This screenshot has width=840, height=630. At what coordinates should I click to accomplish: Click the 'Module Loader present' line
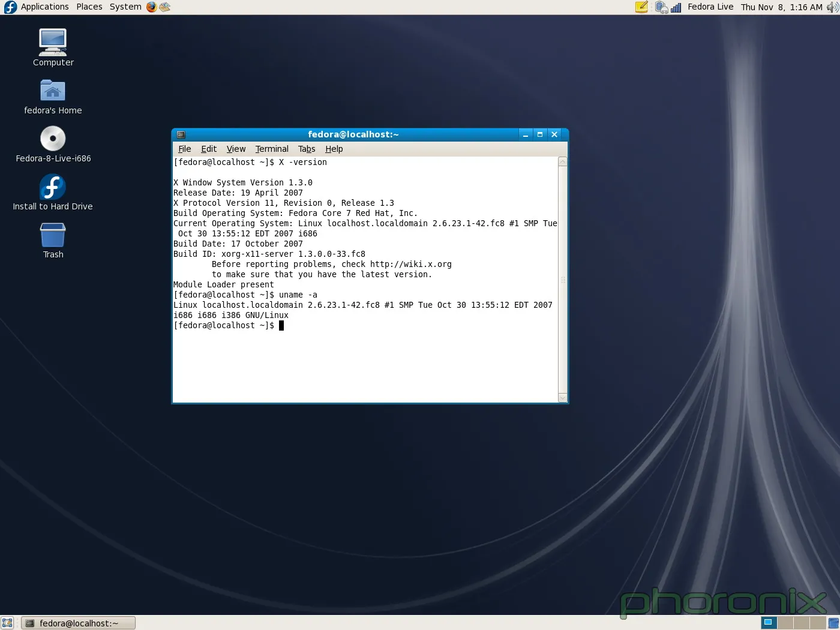click(x=224, y=284)
